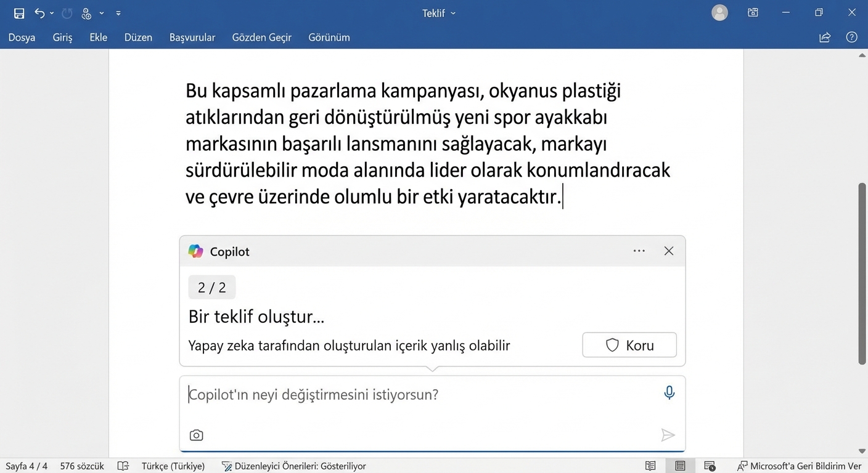Image resolution: width=868 pixels, height=473 pixels.
Task: Switch to the Gözden Geçir tab
Action: [x=261, y=37]
